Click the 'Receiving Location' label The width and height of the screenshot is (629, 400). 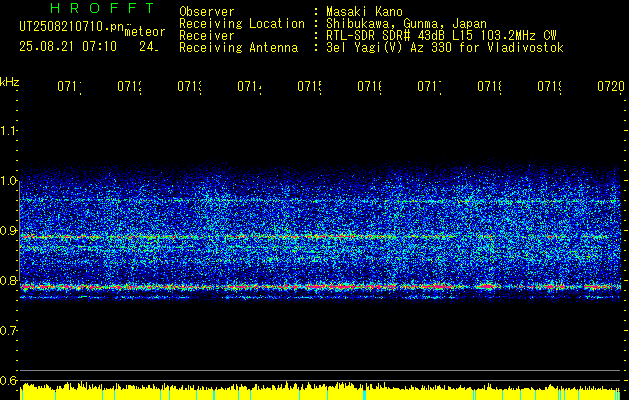coord(242,24)
